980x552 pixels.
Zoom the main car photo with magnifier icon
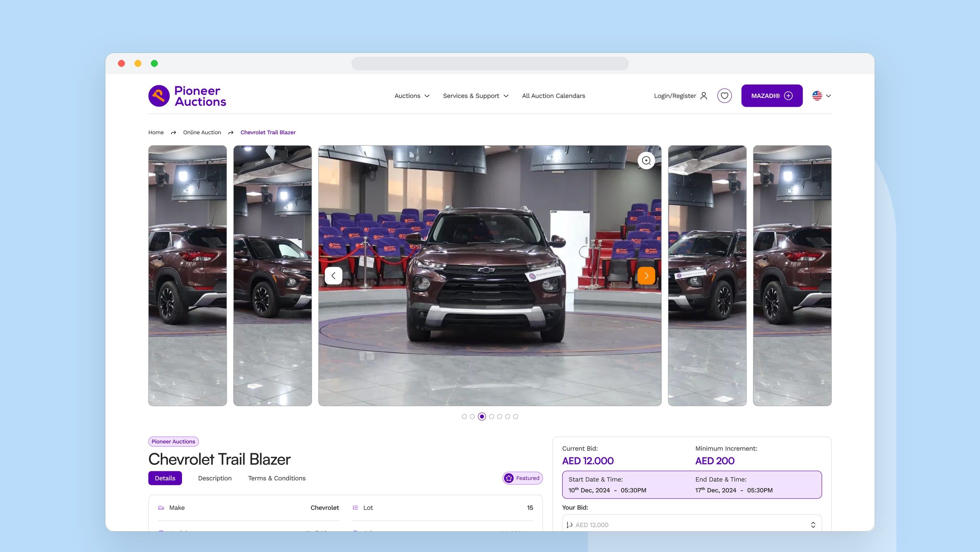(x=646, y=161)
